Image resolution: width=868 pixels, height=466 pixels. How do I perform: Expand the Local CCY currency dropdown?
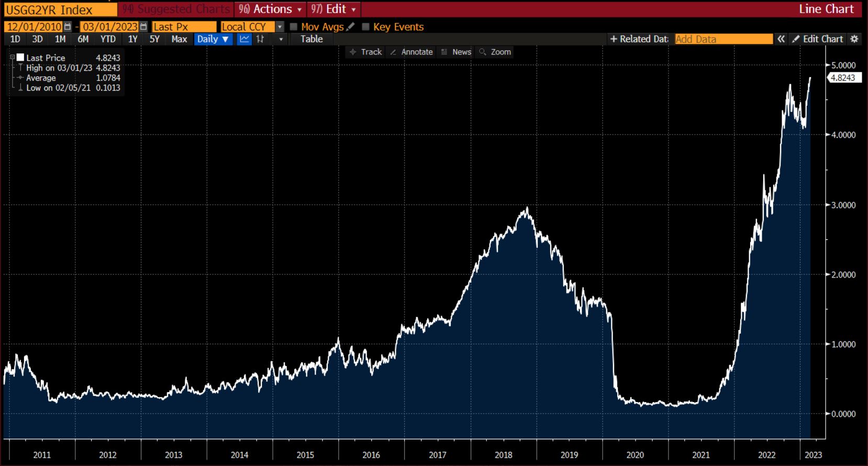pos(280,27)
